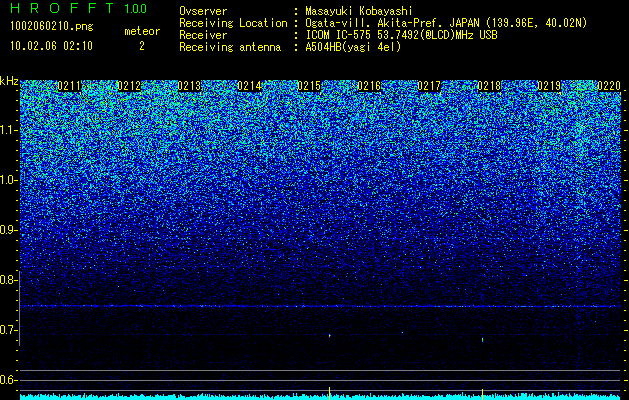Click the gray vertical range bar left of axis
This screenshot has height=400, width=629.
(19, 308)
